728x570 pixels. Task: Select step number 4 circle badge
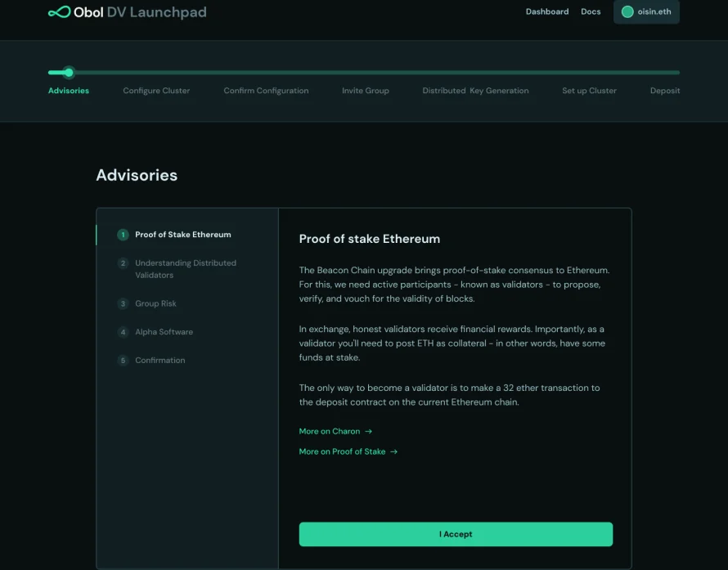pos(123,332)
